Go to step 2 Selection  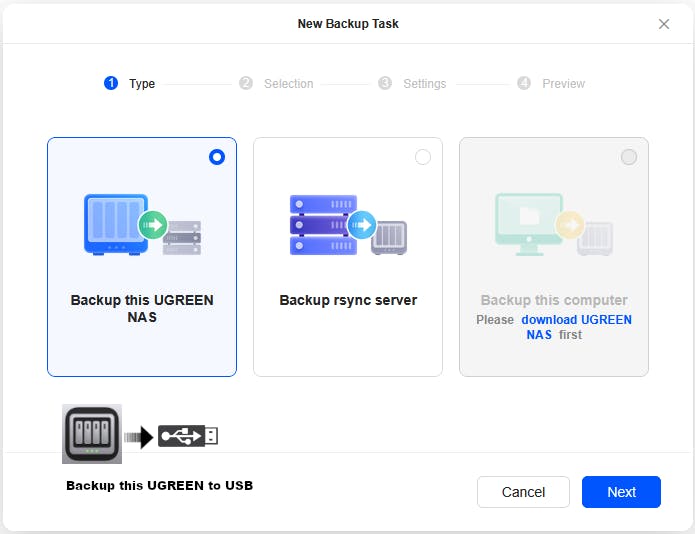277,84
